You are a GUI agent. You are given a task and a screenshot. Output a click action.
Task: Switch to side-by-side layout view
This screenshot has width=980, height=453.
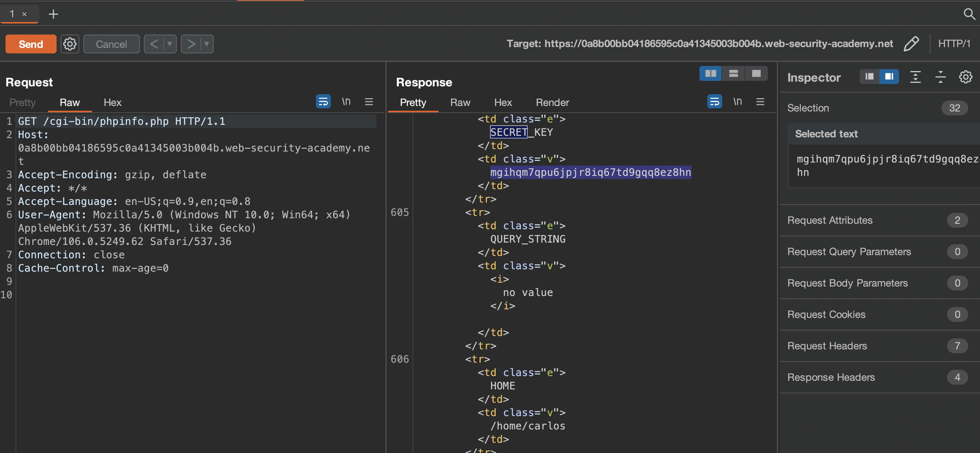pyautogui.click(x=710, y=73)
